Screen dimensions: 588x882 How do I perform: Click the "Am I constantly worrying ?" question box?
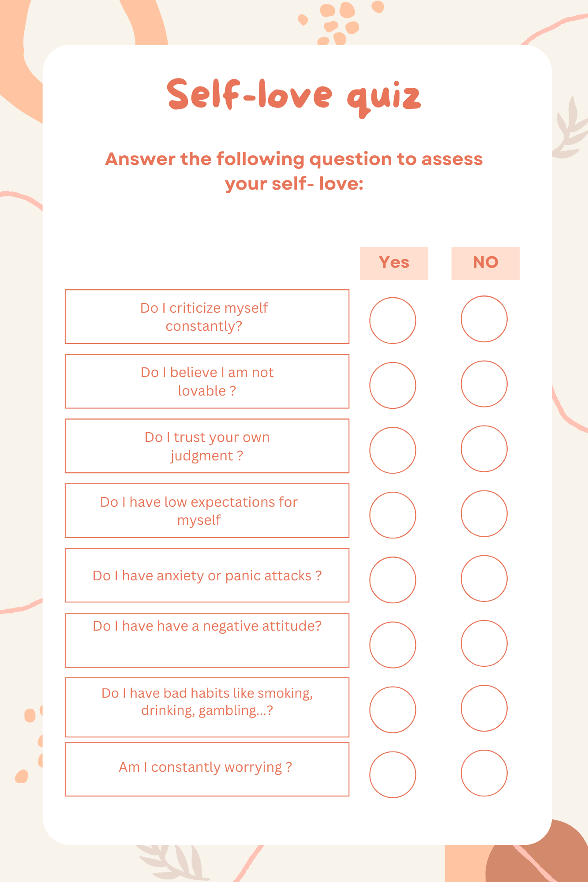(x=207, y=769)
